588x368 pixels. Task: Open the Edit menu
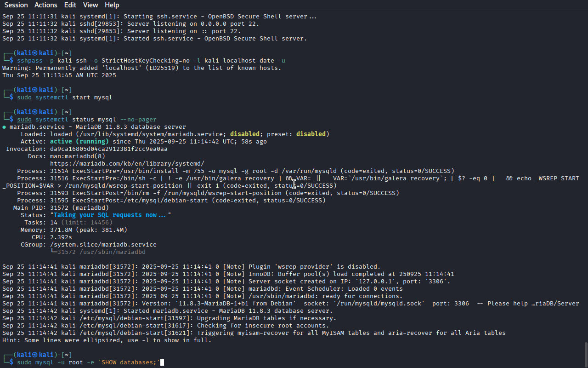[x=70, y=5]
